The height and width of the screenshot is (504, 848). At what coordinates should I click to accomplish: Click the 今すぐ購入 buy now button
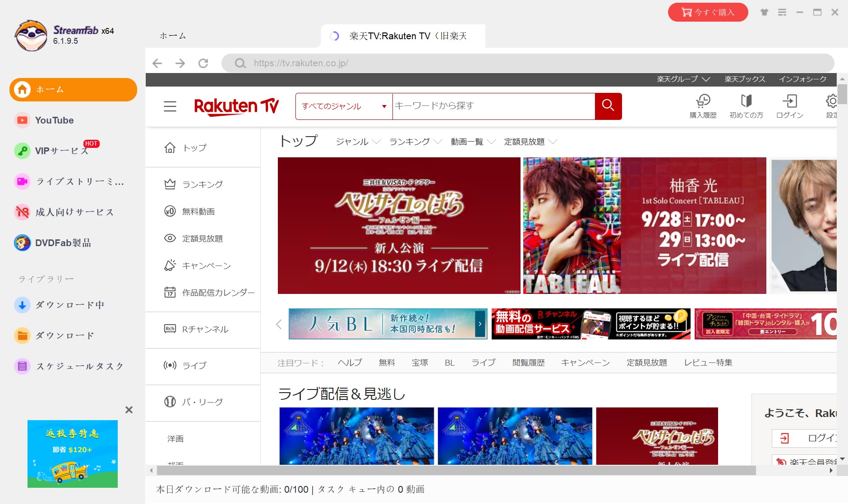[708, 12]
